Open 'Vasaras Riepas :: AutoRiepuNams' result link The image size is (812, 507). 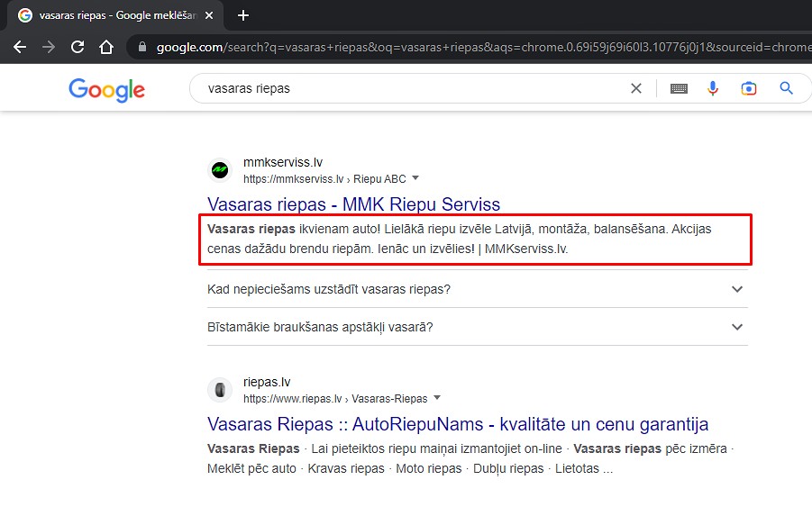pyautogui.click(x=458, y=424)
